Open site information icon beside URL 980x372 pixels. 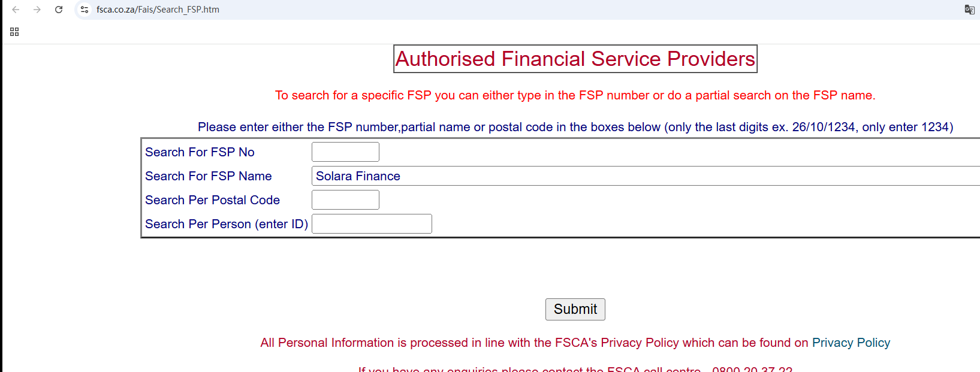point(85,10)
